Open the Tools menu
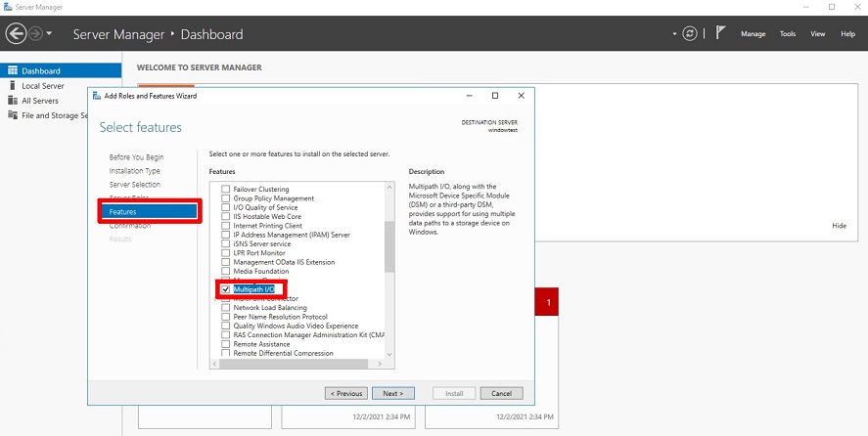The width and height of the screenshot is (868, 436). [788, 34]
